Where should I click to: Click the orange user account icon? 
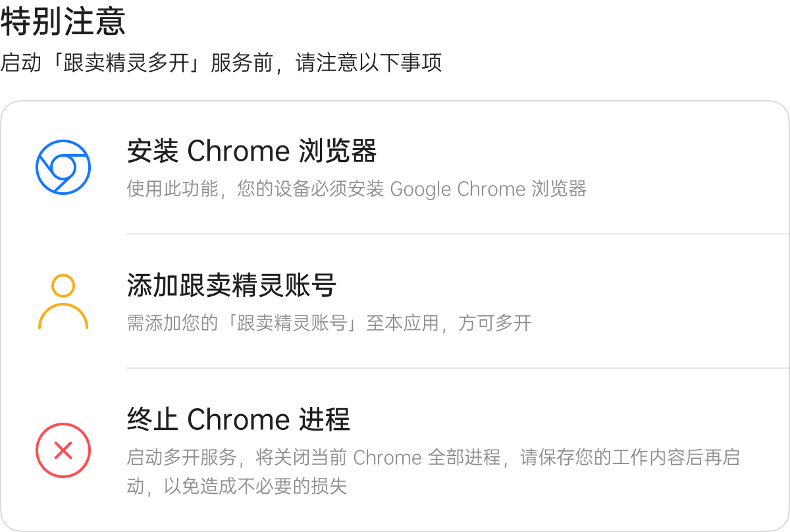(63, 302)
